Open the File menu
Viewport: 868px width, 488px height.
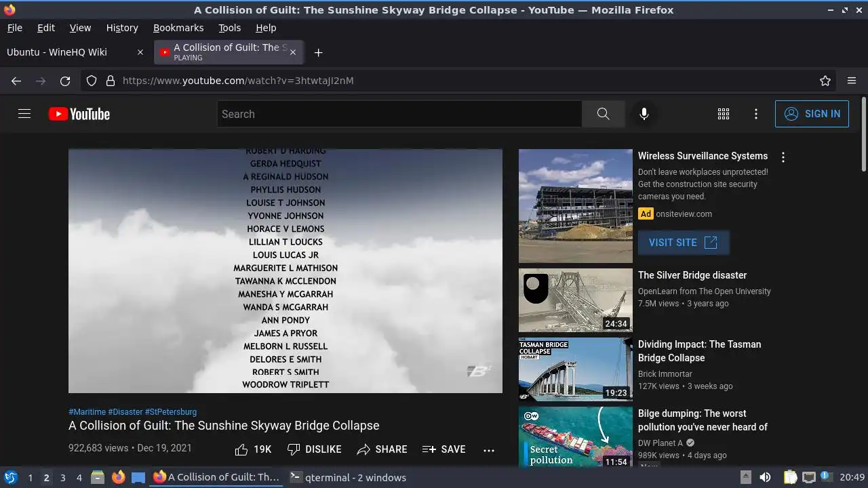[14, 28]
